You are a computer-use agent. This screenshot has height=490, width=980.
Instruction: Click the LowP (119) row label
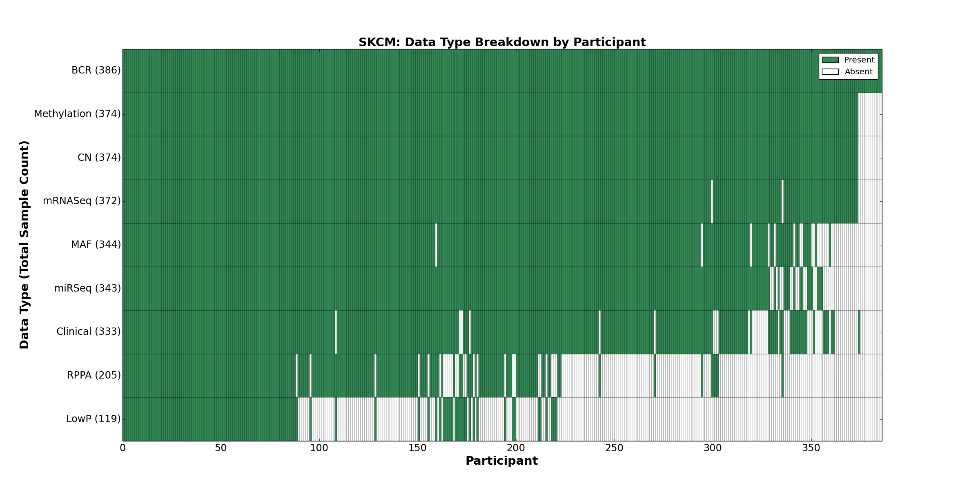[94, 419]
